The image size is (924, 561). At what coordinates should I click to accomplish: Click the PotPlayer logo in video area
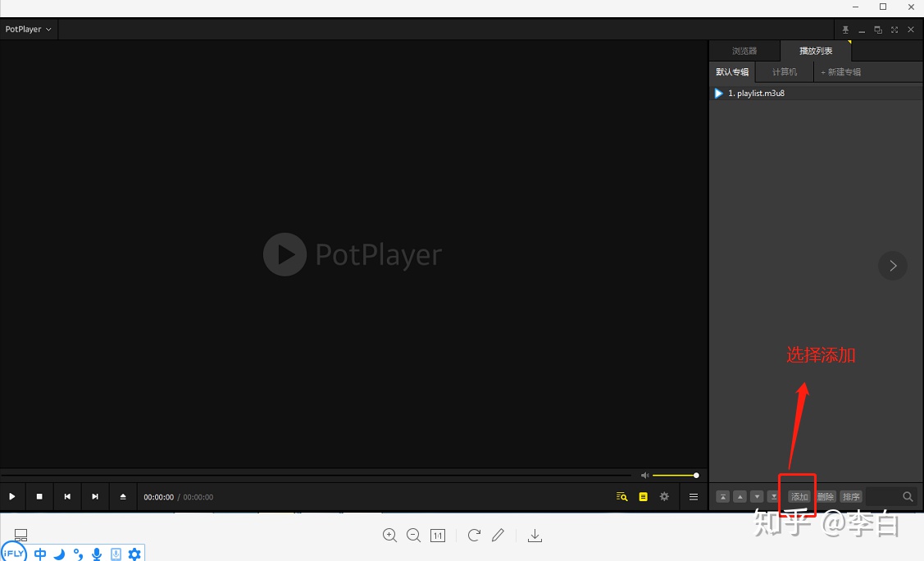(x=353, y=254)
